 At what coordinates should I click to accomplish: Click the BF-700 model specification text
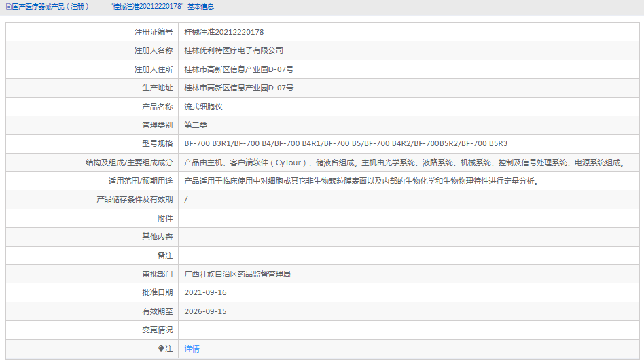(x=346, y=143)
